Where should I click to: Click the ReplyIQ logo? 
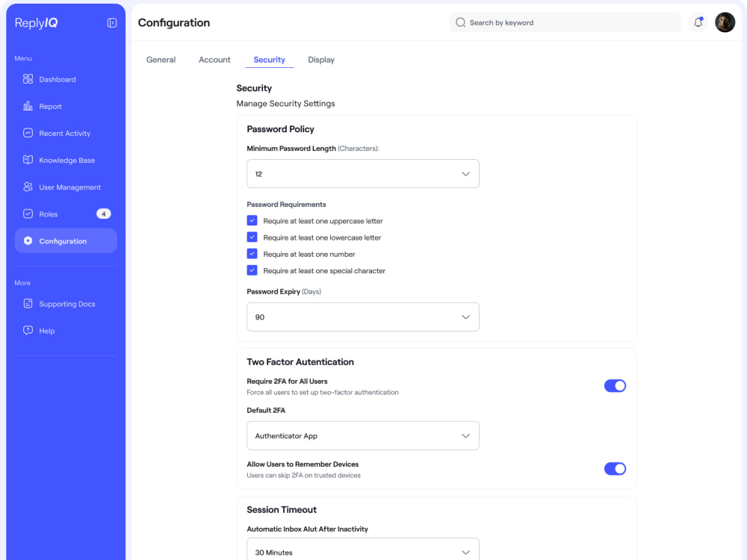point(36,23)
